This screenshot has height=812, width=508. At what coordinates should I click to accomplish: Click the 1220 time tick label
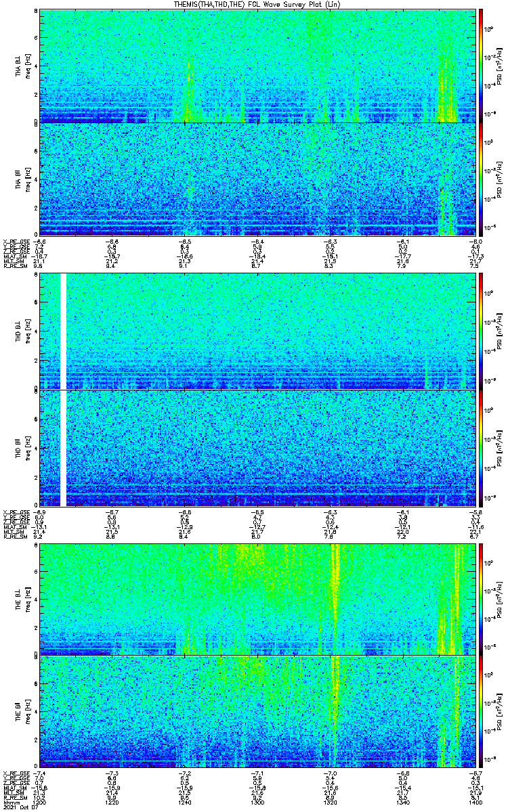(x=112, y=802)
